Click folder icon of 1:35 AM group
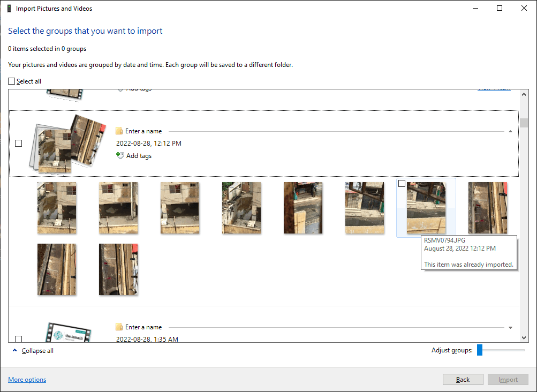Viewport: 537px width, 392px height. point(119,327)
